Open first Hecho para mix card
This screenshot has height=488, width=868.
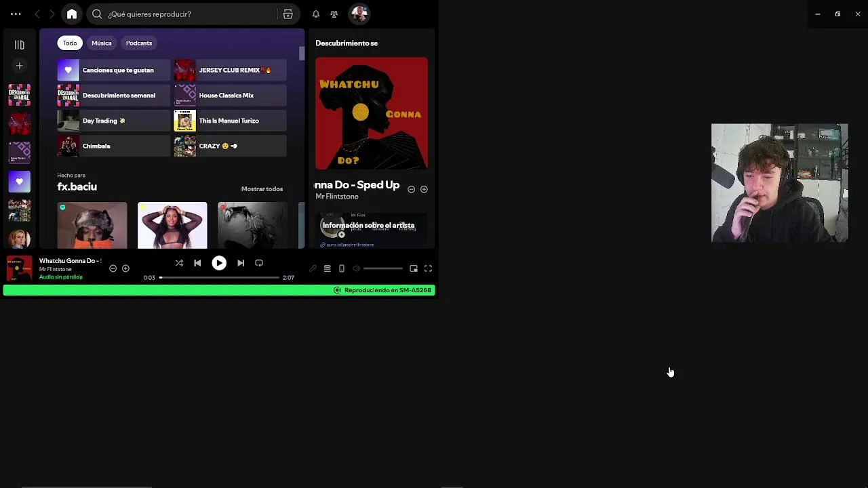92,225
